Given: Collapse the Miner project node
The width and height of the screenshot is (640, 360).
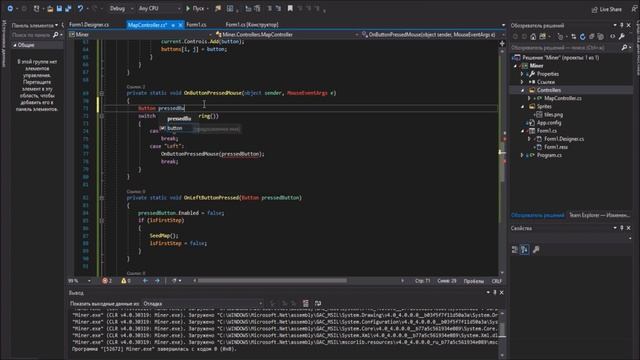Looking at the screenshot, I should pos(516,66).
